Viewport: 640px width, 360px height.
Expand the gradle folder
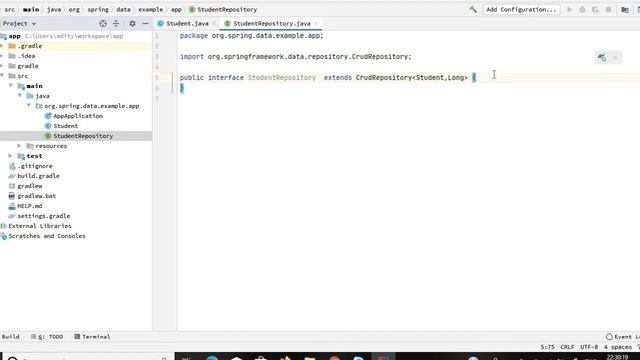coord(2,66)
